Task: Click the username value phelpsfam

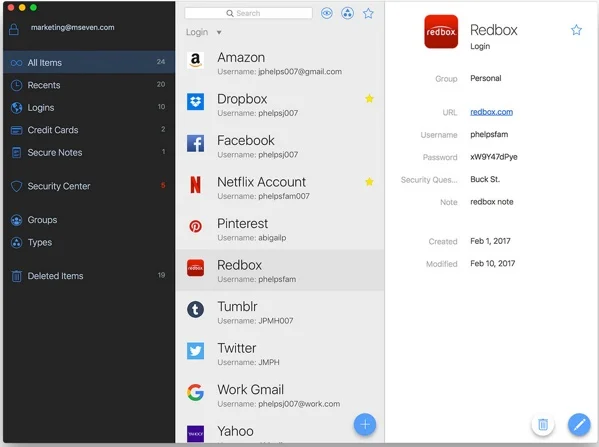Action: pos(489,134)
